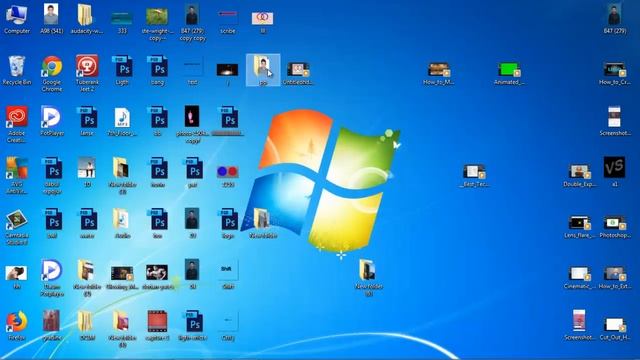This screenshot has height=360, width=640.
Task: Select the Animated_... green screen video
Action: click(509, 73)
